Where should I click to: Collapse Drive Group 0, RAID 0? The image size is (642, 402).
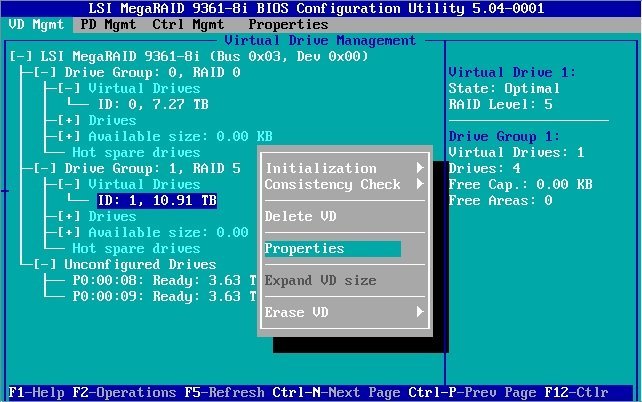[x=45, y=72]
